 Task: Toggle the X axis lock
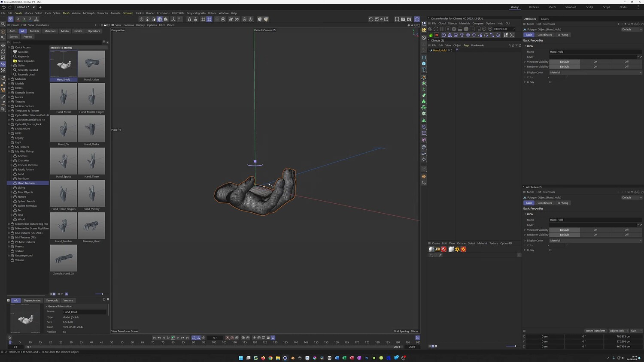click(18, 19)
